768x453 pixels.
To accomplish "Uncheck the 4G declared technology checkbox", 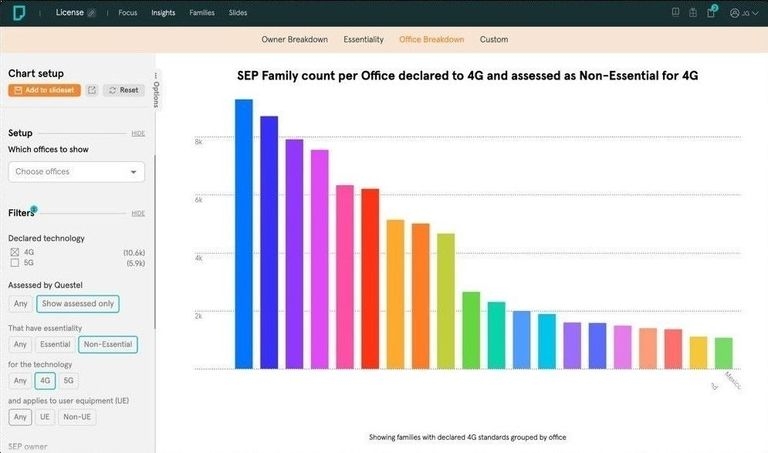I will point(14,253).
